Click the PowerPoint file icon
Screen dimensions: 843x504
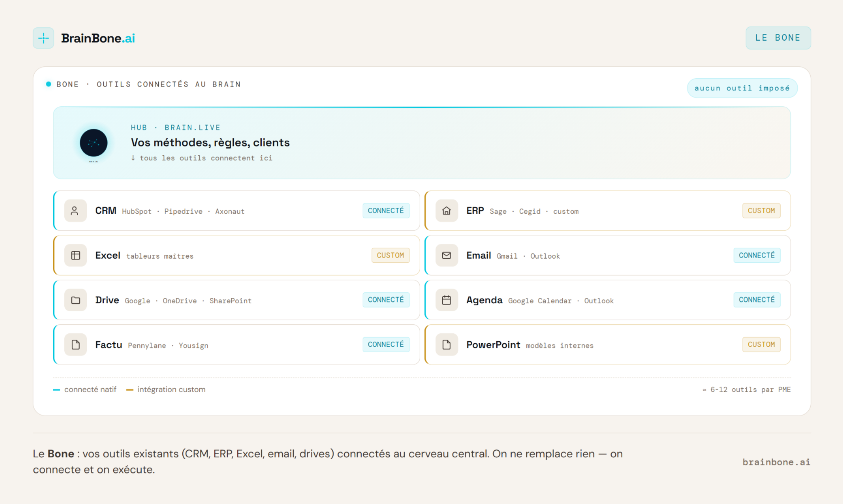tap(446, 345)
